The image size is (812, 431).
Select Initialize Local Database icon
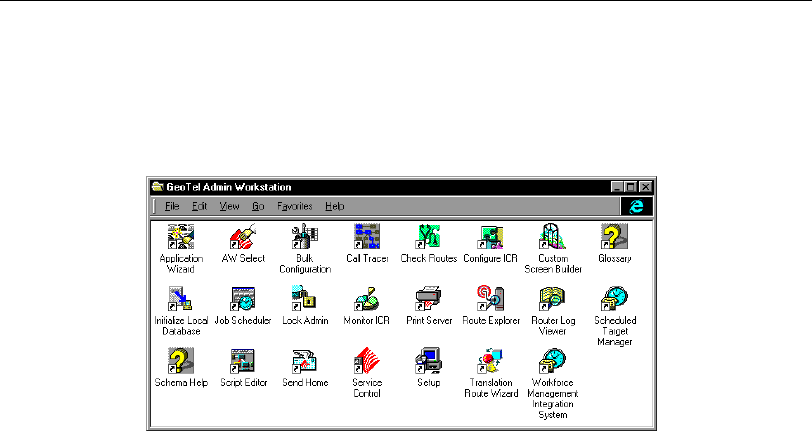coord(181,299)
